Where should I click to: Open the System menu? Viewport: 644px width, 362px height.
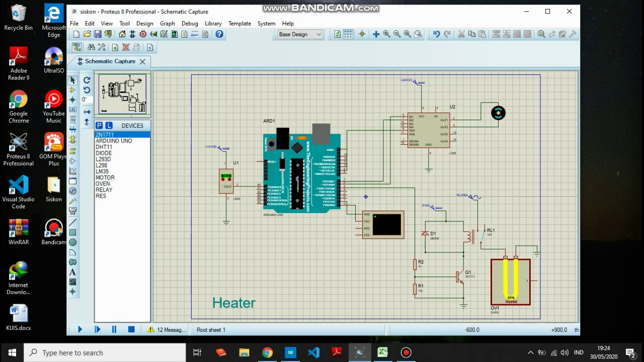point(266,23)
